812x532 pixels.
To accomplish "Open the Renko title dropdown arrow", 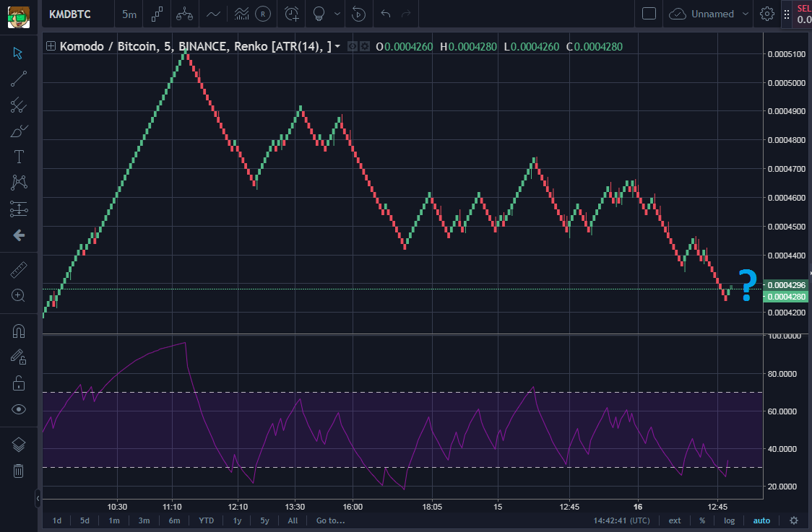I will [337, 46].
